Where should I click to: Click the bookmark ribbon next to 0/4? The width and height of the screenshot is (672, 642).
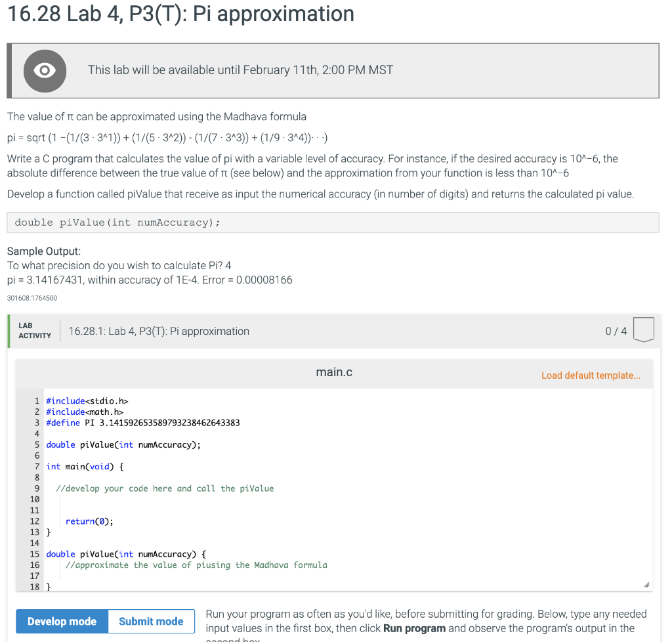pos(644,330)
